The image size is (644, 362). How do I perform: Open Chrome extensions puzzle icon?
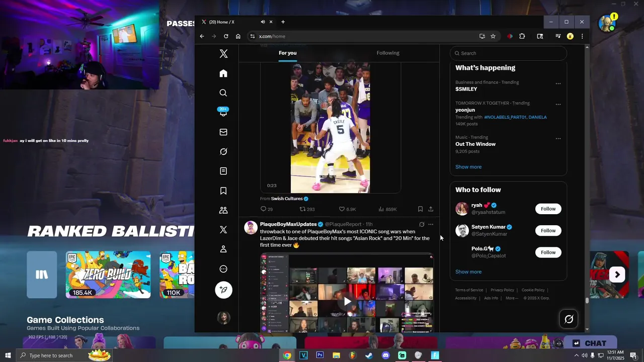[x=522, y=36]
